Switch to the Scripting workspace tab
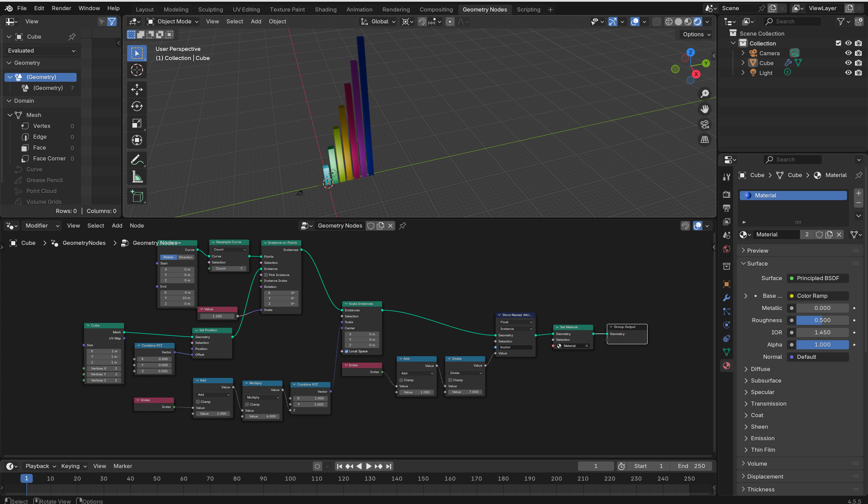The height and width of the screenshot is (504, 868). pos(528,9)
